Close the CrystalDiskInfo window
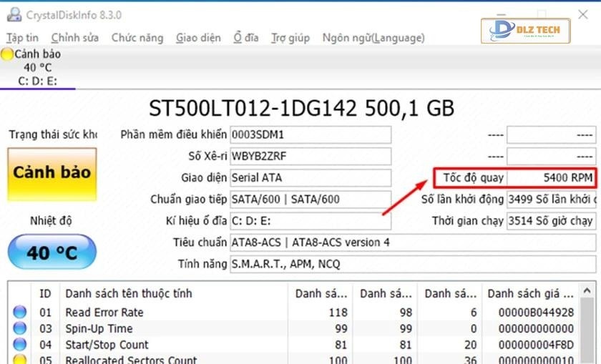The height and width of the screenshot is (364, 601). coord(583,14)
